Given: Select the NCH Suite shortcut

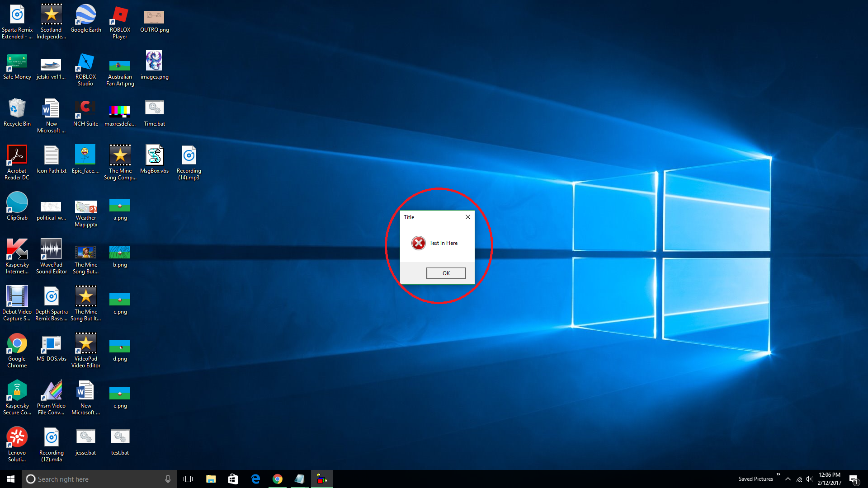Looking at the screenshot, I should point(86,113).
